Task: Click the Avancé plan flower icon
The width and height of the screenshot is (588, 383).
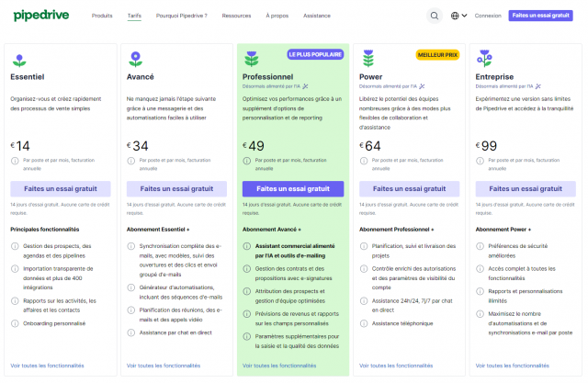Action: pyautogui.click(x=135, y=59)
